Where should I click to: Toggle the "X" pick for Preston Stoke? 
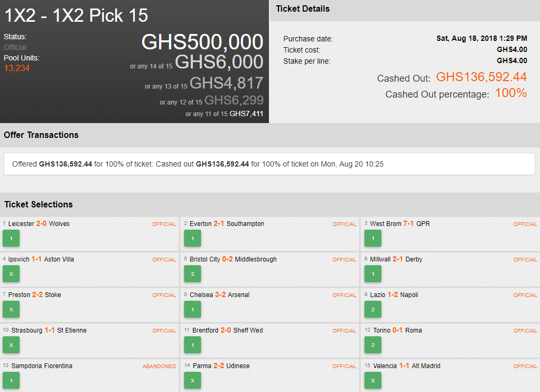(11, 309)
